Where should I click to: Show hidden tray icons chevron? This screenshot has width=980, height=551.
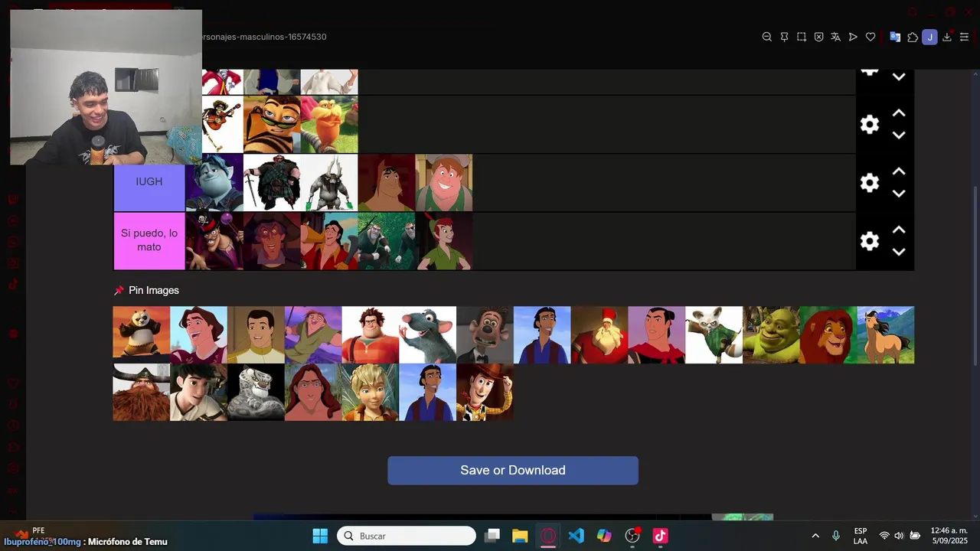point(815,536)
